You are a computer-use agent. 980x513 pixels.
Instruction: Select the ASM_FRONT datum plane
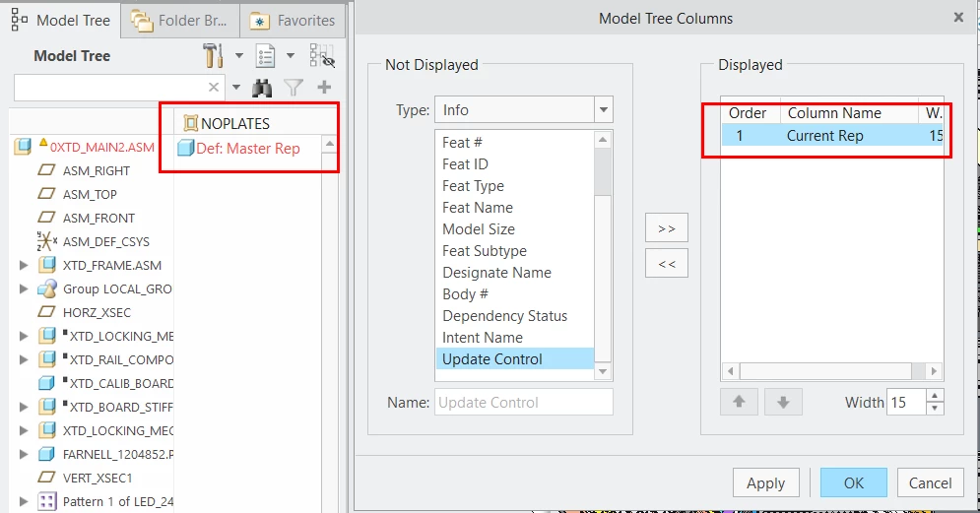98,218
